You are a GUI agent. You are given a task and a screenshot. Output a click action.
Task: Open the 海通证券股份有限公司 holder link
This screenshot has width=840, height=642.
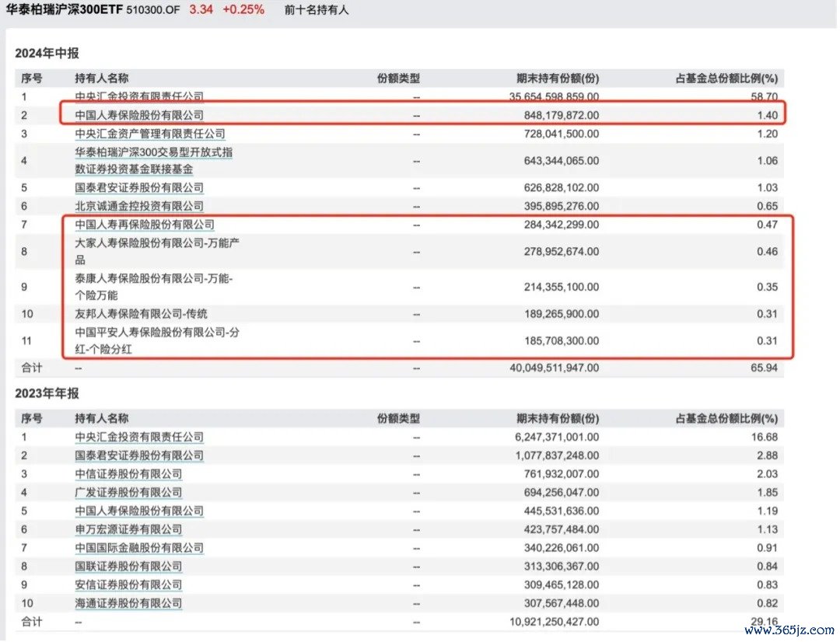128,603
